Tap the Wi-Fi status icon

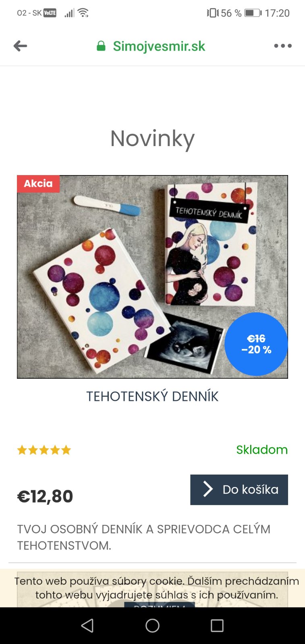coord(83,13)
